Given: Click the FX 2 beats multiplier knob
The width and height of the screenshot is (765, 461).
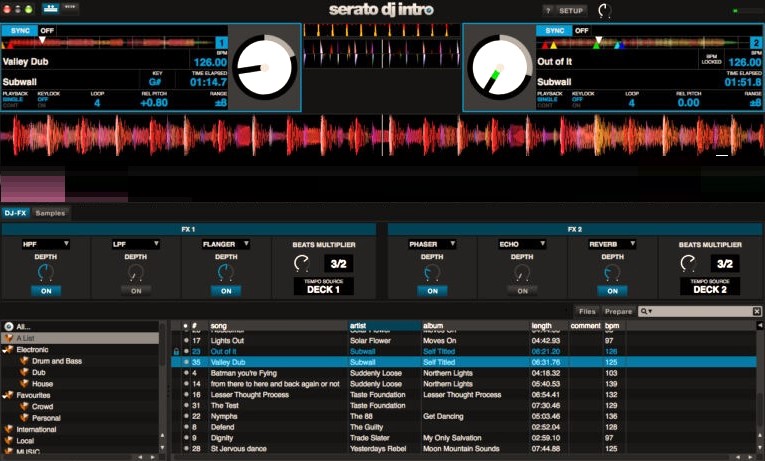Looking at the screenshot, I should [x=688, y=263].
